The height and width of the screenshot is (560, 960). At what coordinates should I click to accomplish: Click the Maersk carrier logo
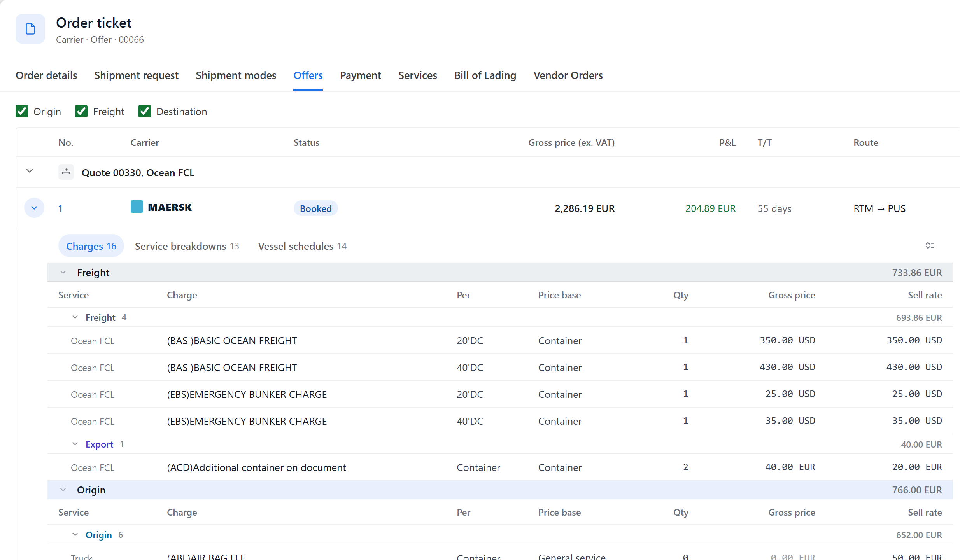(161, 207)
